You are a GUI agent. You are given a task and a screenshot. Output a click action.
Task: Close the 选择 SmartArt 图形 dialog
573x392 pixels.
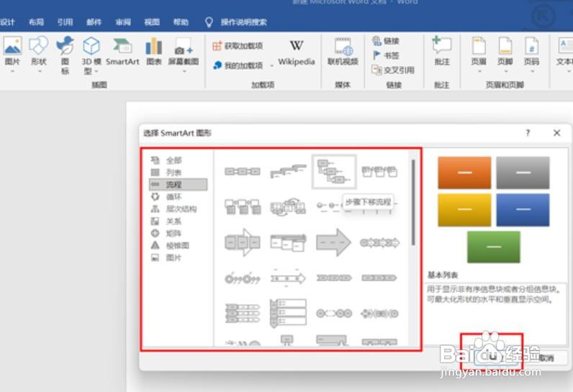[x=556, y=133]
